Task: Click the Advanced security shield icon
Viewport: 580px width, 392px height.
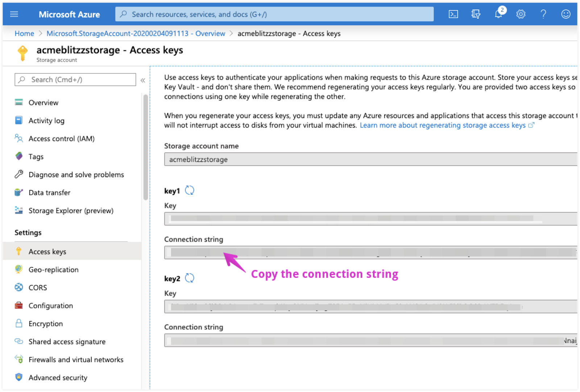Action: [x=19, y=377]
